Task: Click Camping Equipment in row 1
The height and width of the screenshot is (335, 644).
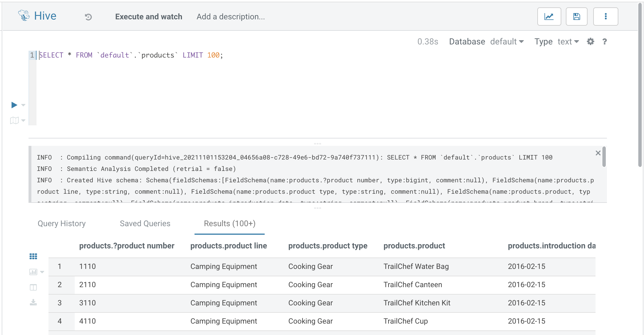Action: (224, 267)
